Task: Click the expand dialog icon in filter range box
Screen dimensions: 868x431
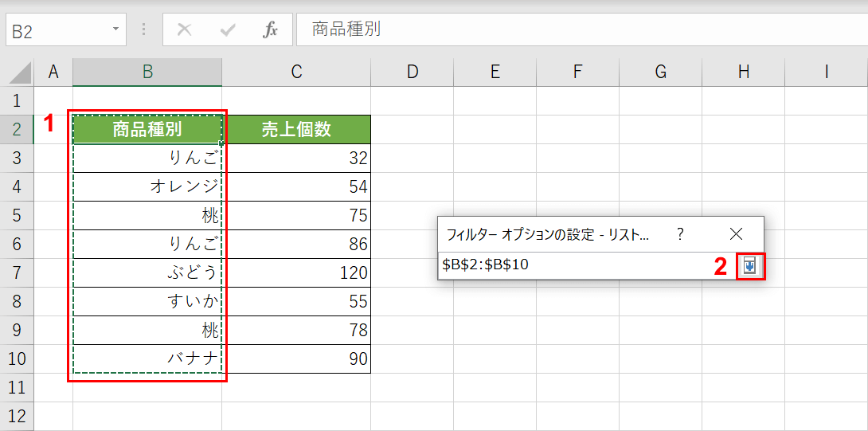Action: 750,266
